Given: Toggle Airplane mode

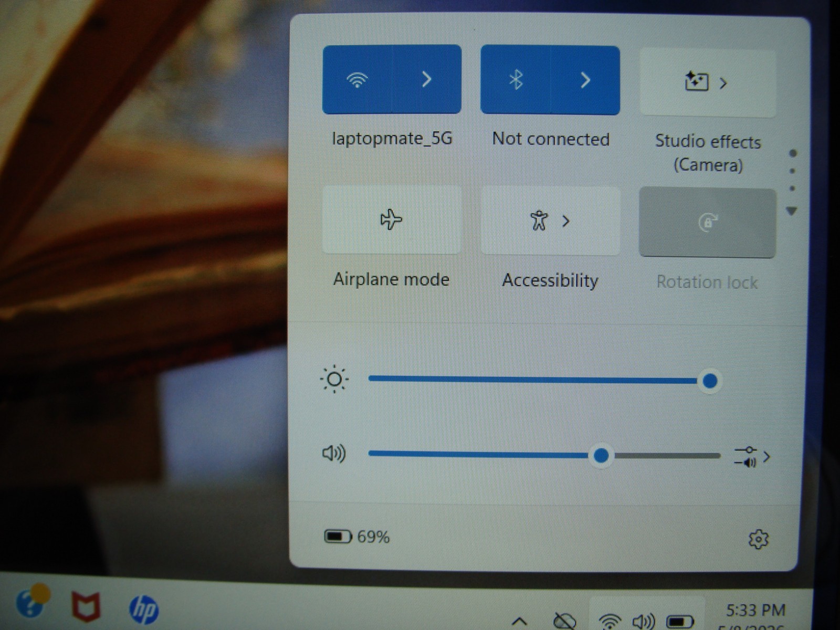Looking at the screenshot, I should (392, 219).
